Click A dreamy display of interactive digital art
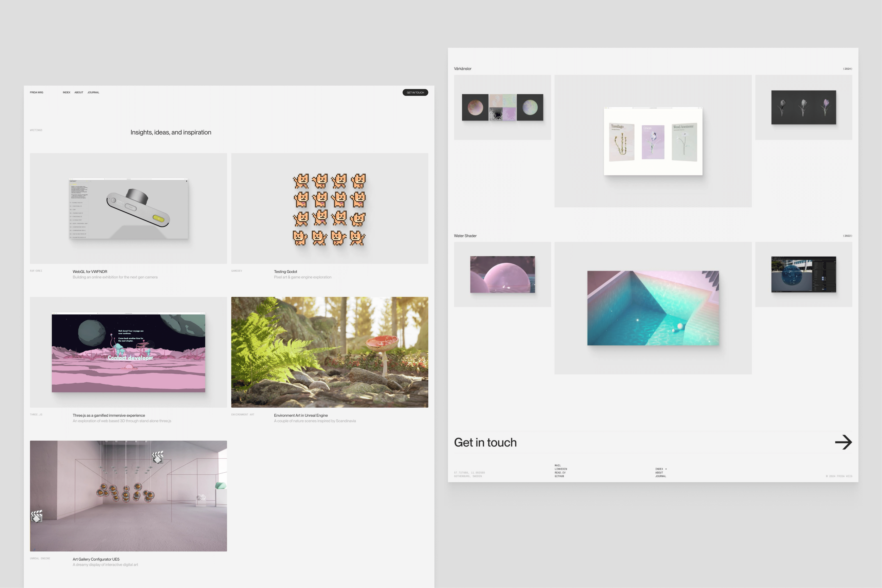Screen dimensions: 882x588 coord(105,565)
